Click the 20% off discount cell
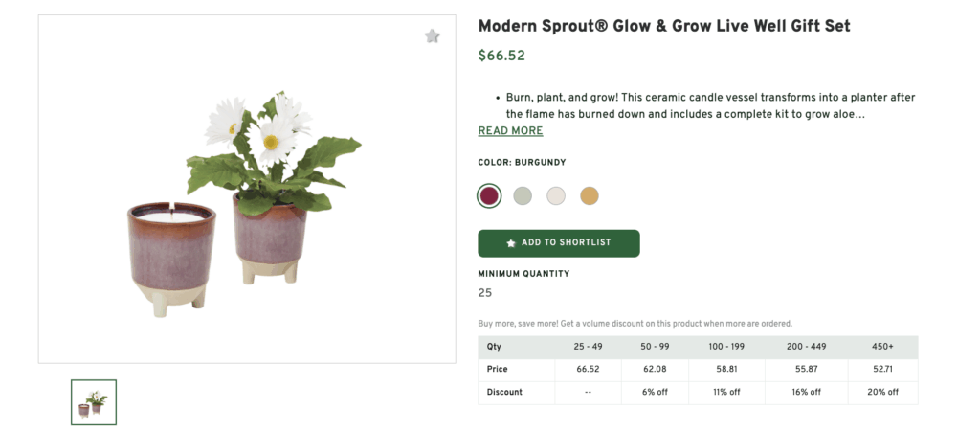This screenshot has width=980, height=432. pyautogui.click(x=881, y=393)
